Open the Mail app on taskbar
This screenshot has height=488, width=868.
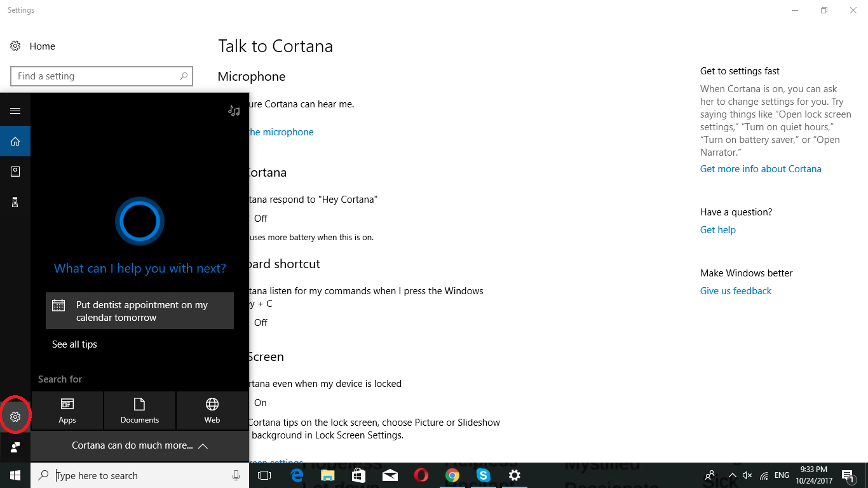[390, 475]
